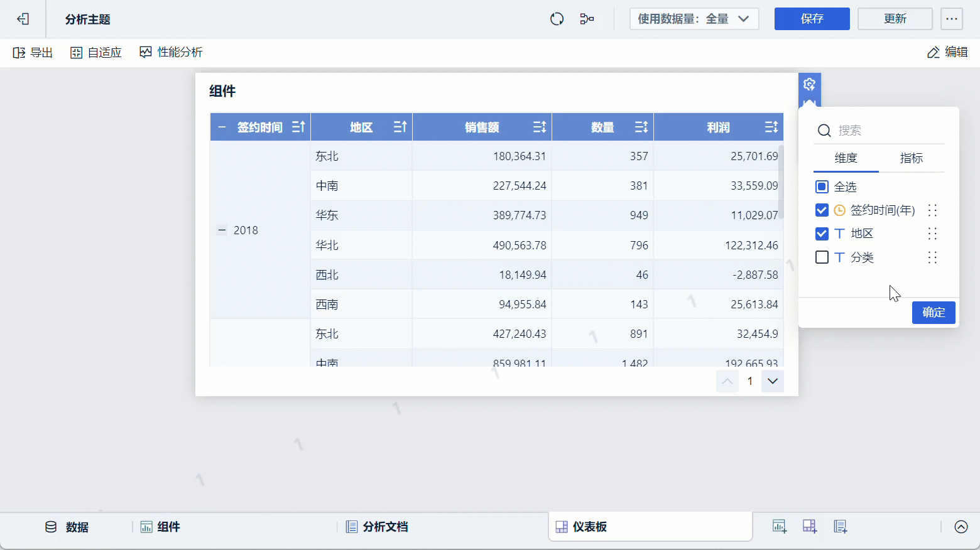The width and height of the screenshot is (980, 550).
Task: Toggle the 全选 checkbox
Action: point(822,186)
